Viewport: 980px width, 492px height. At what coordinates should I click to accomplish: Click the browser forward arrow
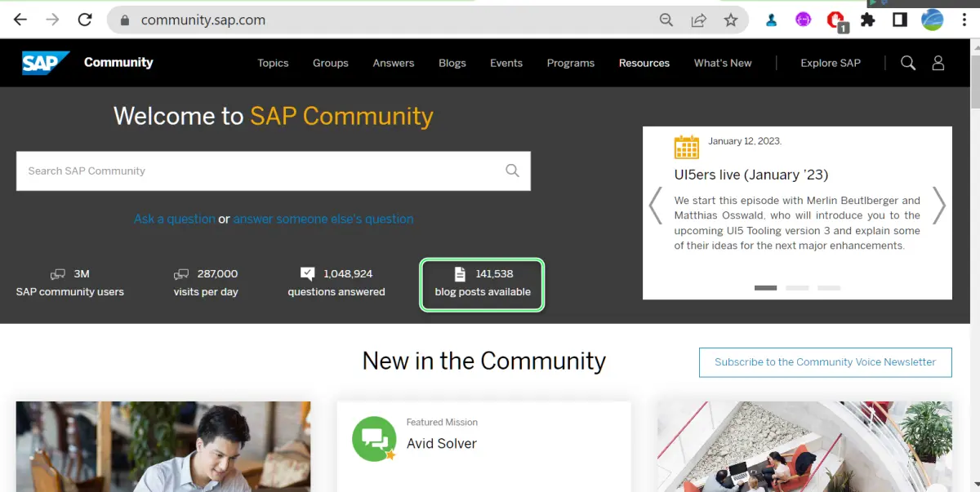pos(52,20)
